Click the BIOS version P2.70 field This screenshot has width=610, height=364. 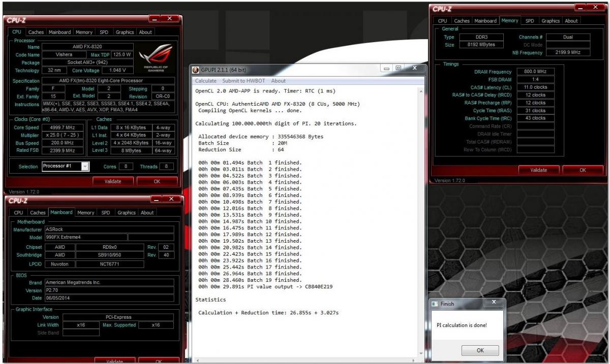[109, 290]
